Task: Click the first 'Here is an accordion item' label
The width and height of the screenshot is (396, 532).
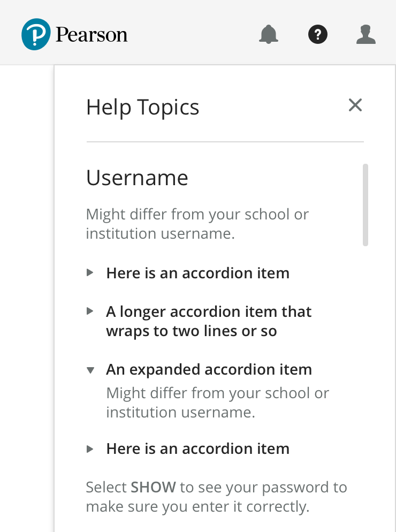Action: pyautogui.click(x=197, y=273)
